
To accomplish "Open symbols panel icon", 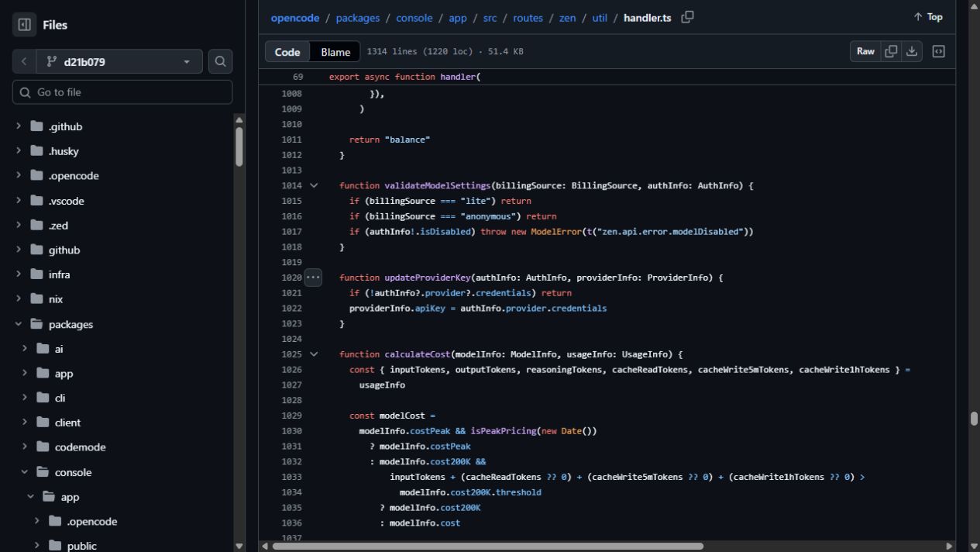I will pos(938,51).
